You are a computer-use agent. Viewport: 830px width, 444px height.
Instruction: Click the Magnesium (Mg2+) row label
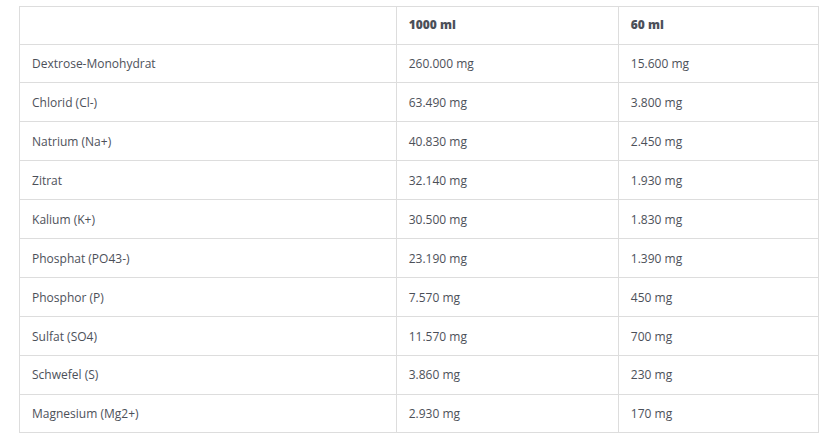click(84, 414)
